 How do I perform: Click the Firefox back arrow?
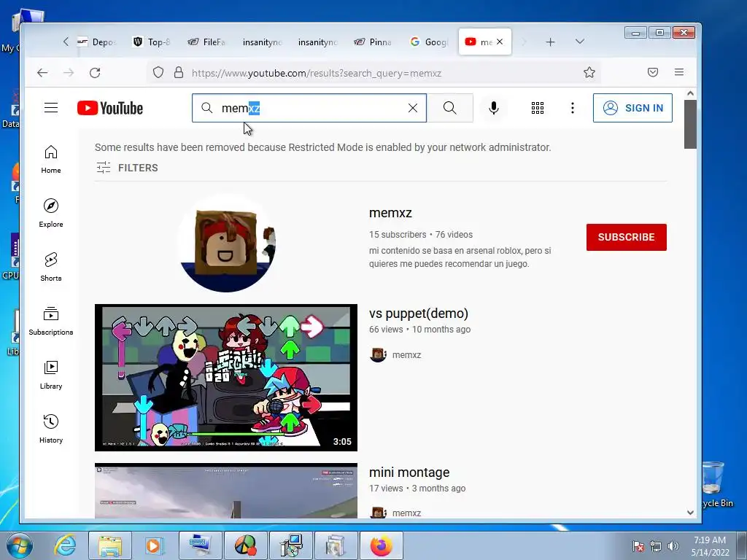[42, 72]
